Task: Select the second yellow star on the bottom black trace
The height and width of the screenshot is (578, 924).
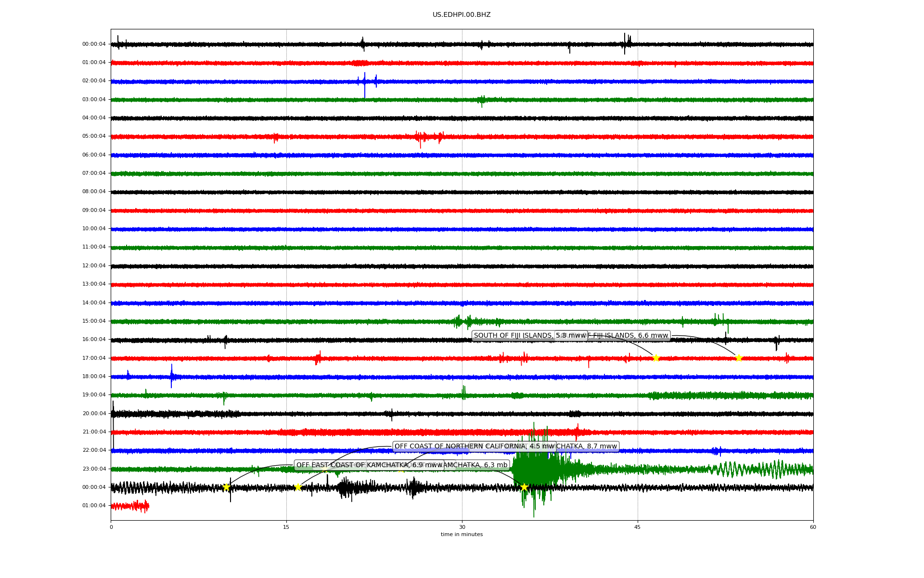Action: pos(298,487)
